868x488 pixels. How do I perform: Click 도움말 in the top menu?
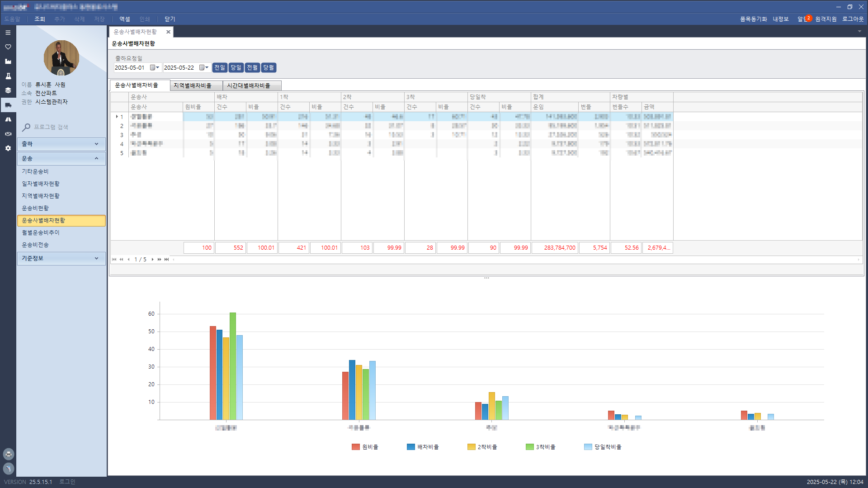[x=13, y=19]
